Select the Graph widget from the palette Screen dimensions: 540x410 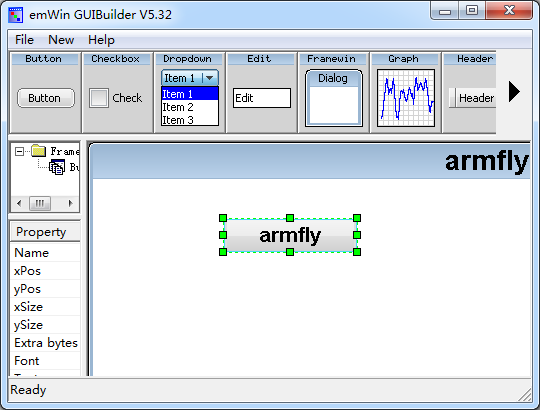[x=405, y=93]
